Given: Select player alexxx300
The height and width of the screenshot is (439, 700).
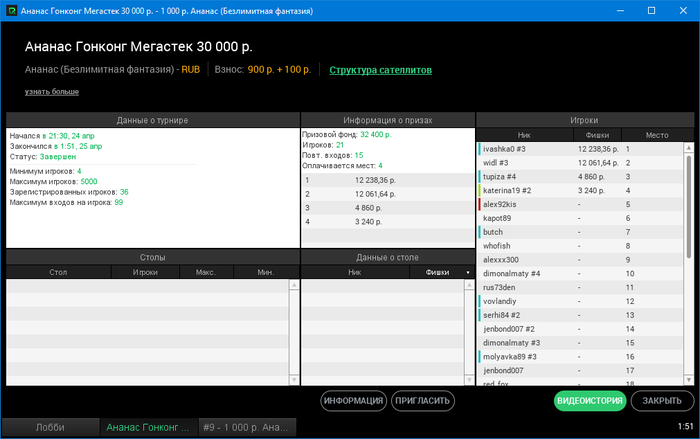Looking at the screenshot, I should pyautogui.click(x=580, y=260).
